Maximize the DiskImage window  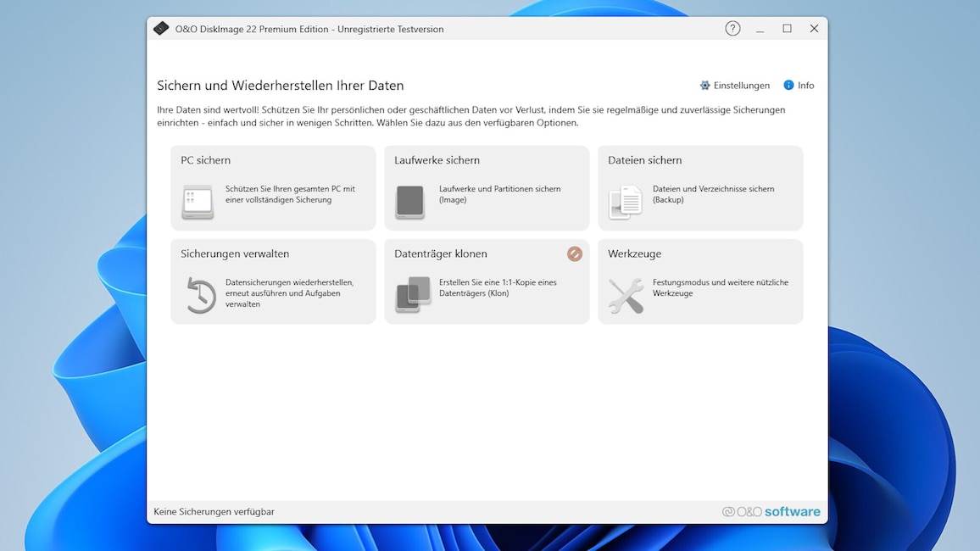787,29
